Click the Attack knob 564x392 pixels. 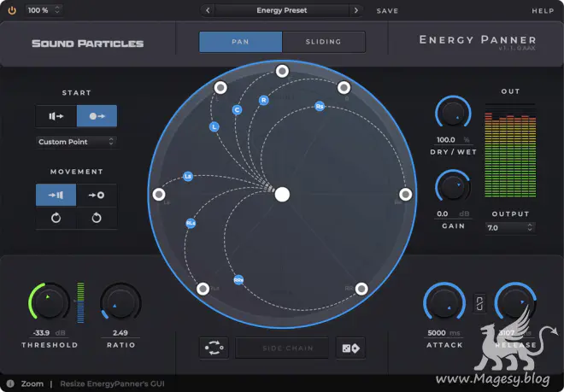point(444,303)
